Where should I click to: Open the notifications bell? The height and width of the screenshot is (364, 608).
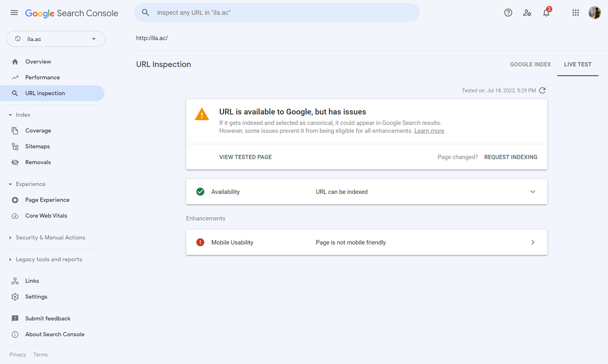tap(546, 13)
